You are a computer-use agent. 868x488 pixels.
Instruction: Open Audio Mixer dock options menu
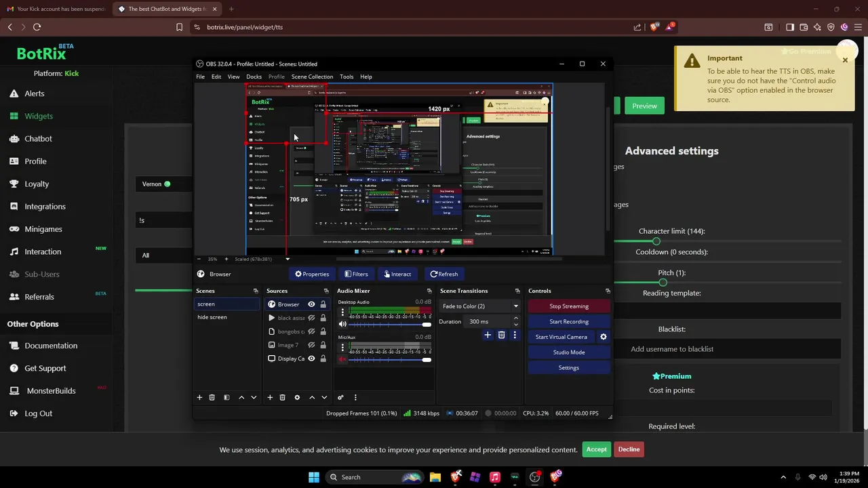[x=355, y=398]
